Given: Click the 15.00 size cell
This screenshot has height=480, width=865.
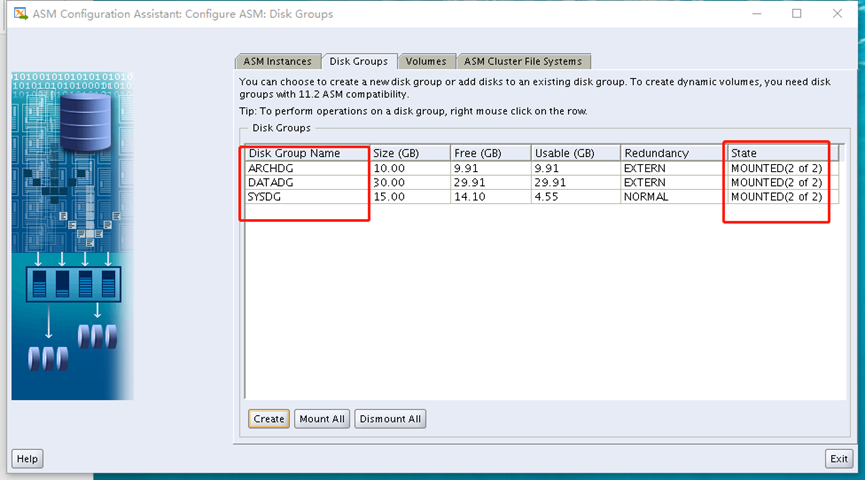Looking at the screenshot, I should coord(410,197).
